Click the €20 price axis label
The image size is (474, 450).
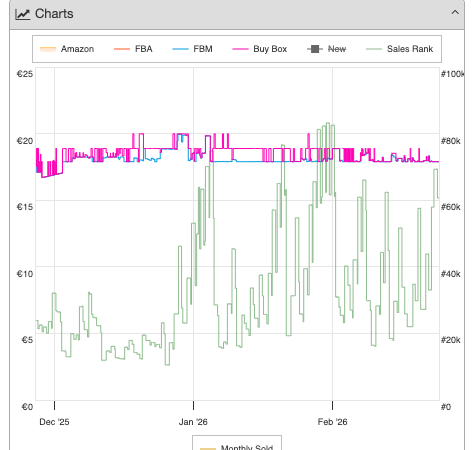point(25,141)
